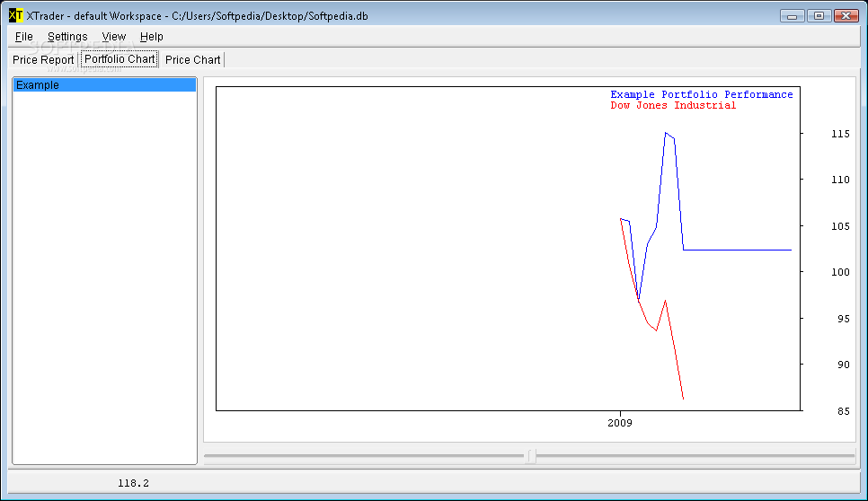Open the Settings menu

(67, 37)
